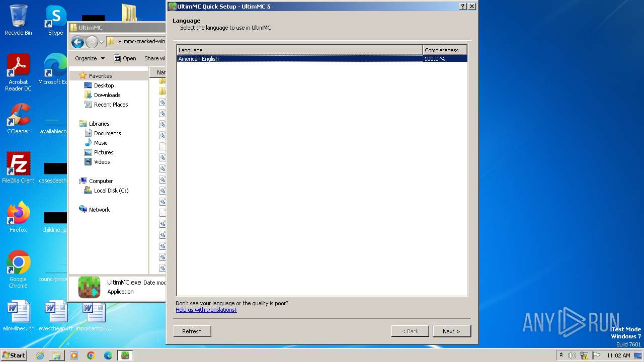This screenshot has width=644, height=362.
Task: Open Skype desktop shortcut
Action: pyautogui.click(x=55, y=20)
